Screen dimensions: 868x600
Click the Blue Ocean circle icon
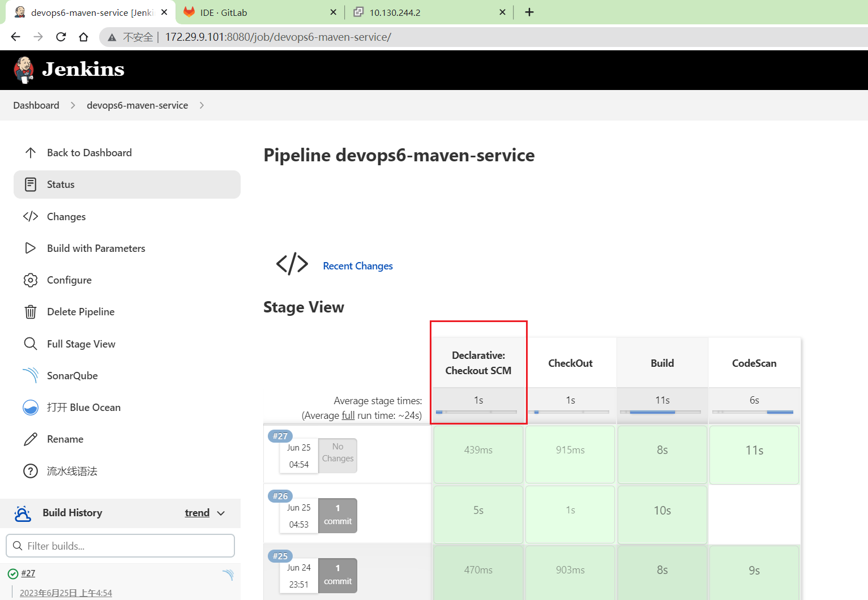coord(31,408)
